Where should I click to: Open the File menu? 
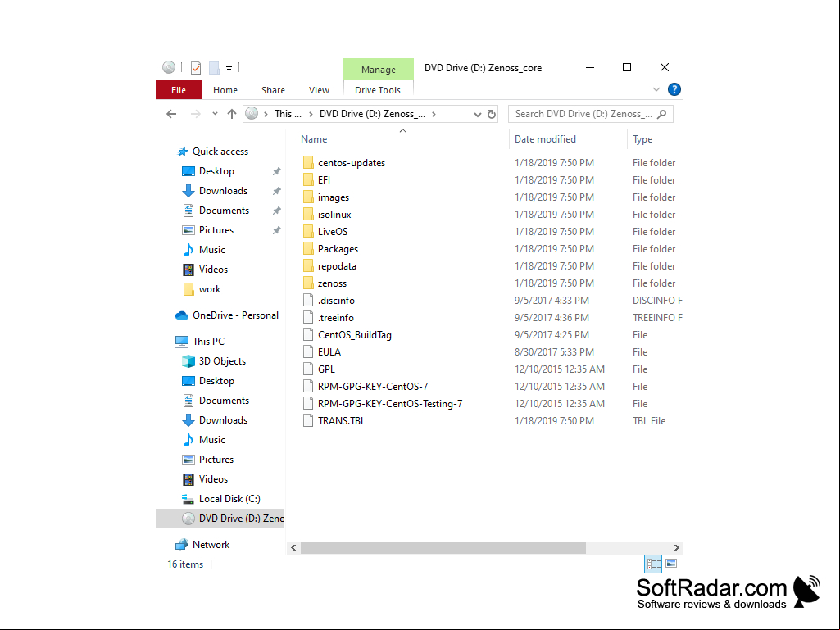[x=179, y=90]
